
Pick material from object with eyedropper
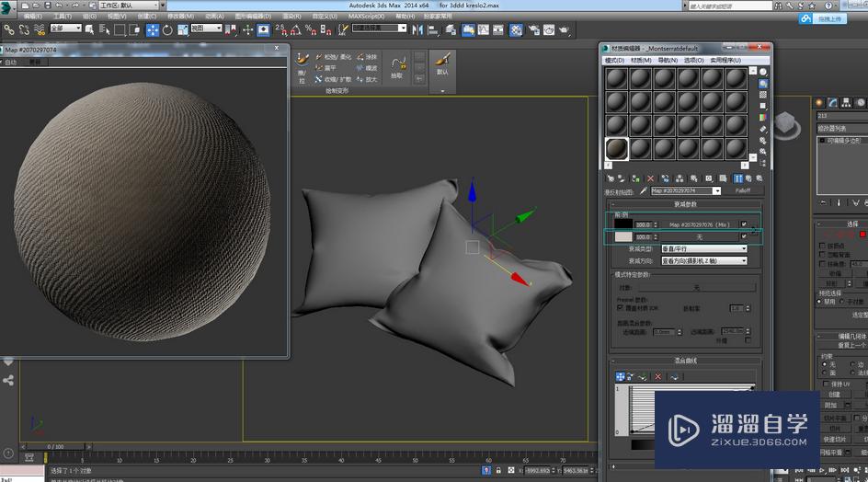pos(644,191)
